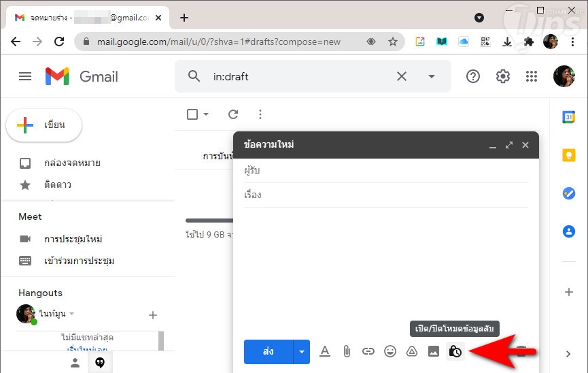Click the browser address bar URL
The height and width of the screenshot is (373, 588).
(x=219, y=42)
